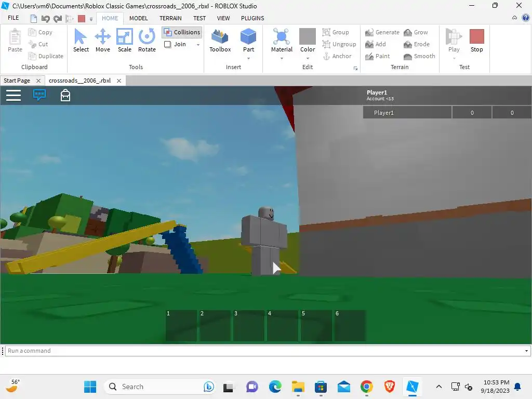
Task: Use the terrain Erode tool
Action: pos(417,44)
